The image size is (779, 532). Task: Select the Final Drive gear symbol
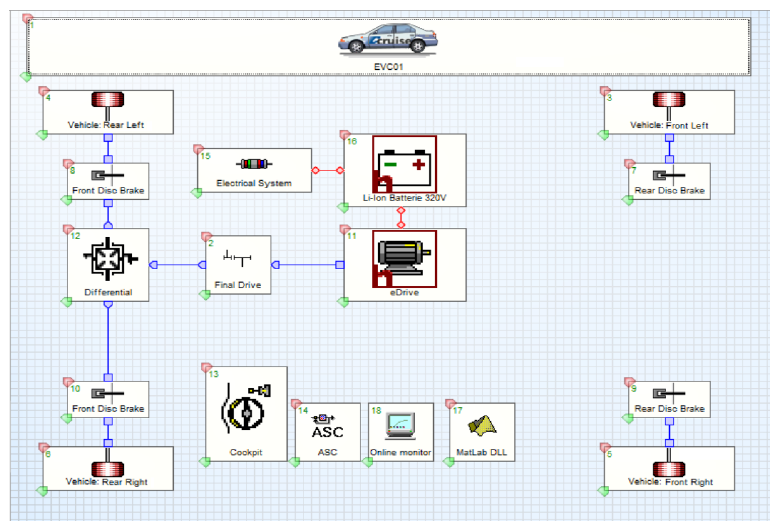coord(237,258)
